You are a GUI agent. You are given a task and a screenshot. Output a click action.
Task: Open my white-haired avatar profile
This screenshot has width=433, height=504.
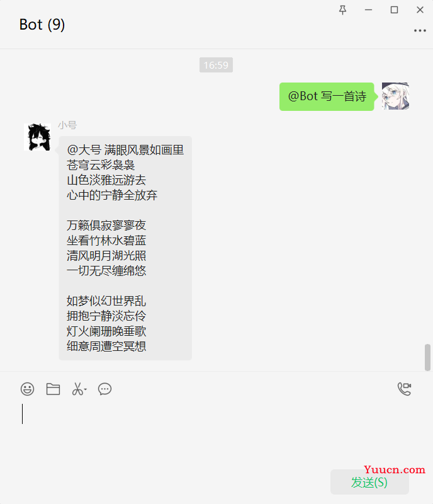pos(395,96)
